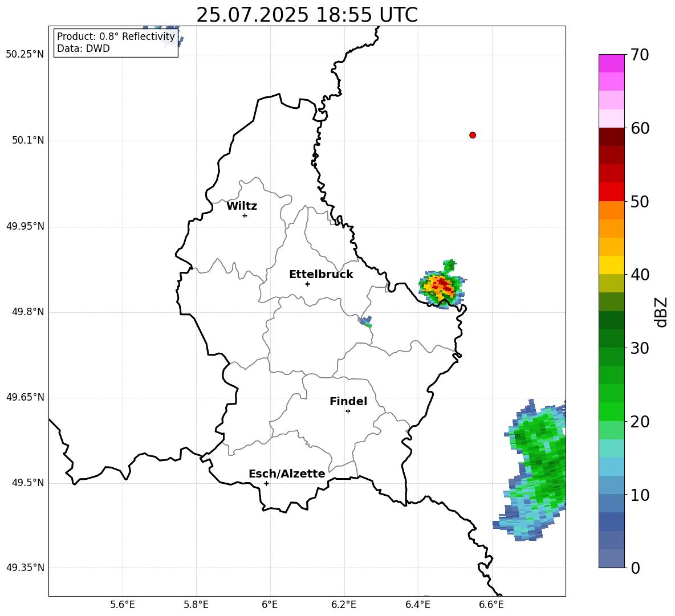This screenshot has width=675, height=616.
Task: Click the Esch/Alzette station label
Action: pos(287,474)
